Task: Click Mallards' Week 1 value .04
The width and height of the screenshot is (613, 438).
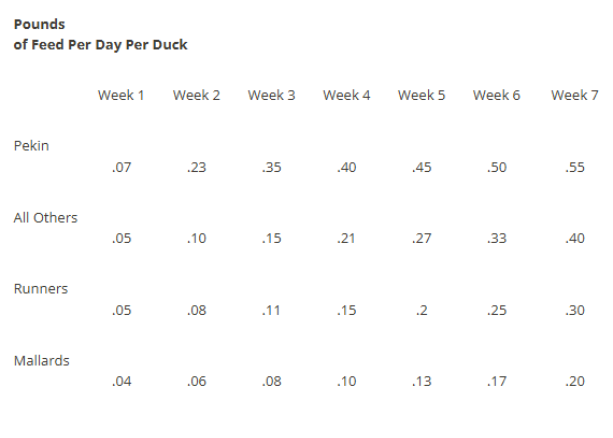Action: pyautogui.click(x=122, y=382)
